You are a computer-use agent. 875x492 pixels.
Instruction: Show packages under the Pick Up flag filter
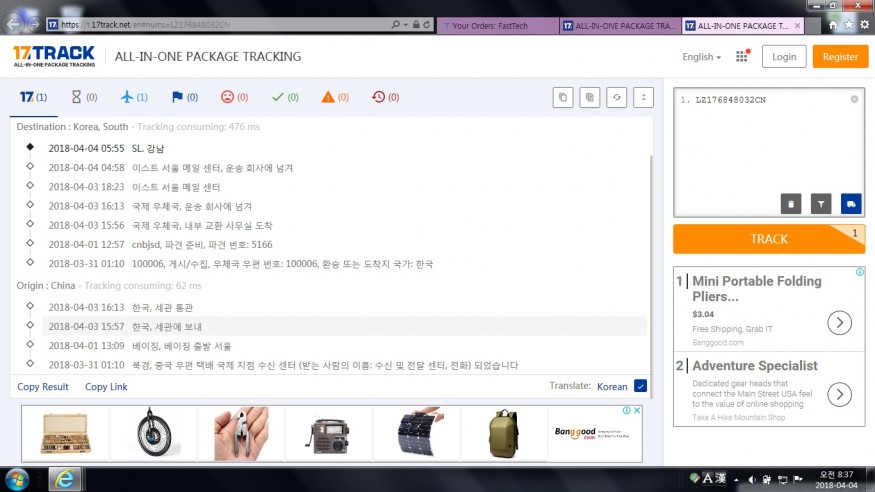click(184, 97)
